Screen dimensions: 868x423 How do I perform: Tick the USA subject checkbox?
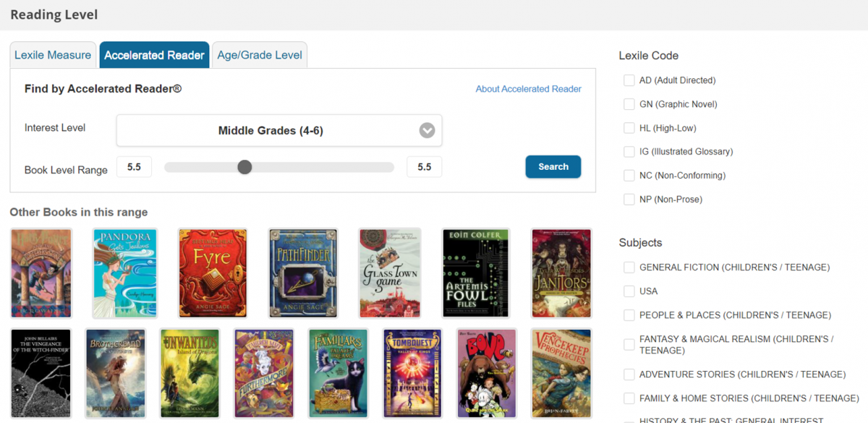pos(629,291)
